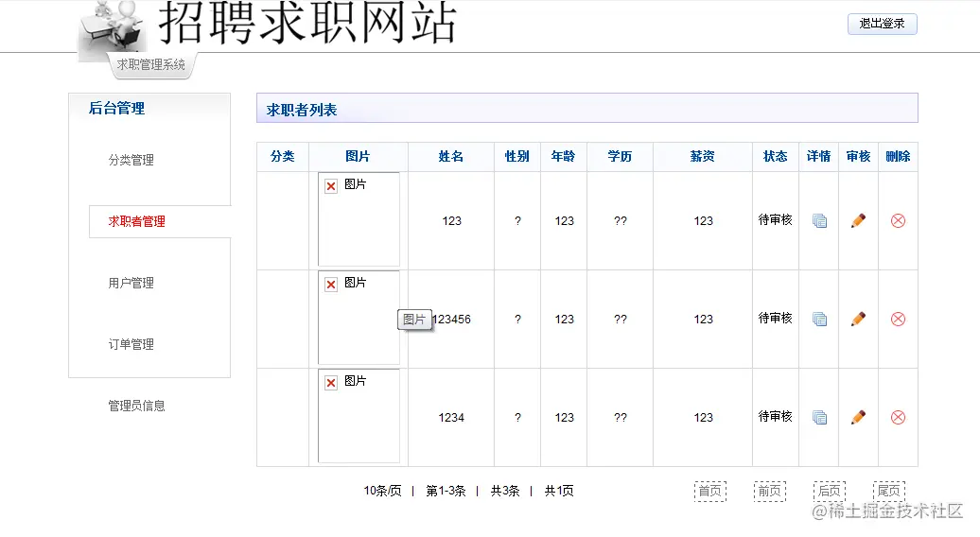Screen dimensions: 980x537
Task: Delete applicant 123456 with red circle icon
Action: pyautogui.click(x=898, y=319)
